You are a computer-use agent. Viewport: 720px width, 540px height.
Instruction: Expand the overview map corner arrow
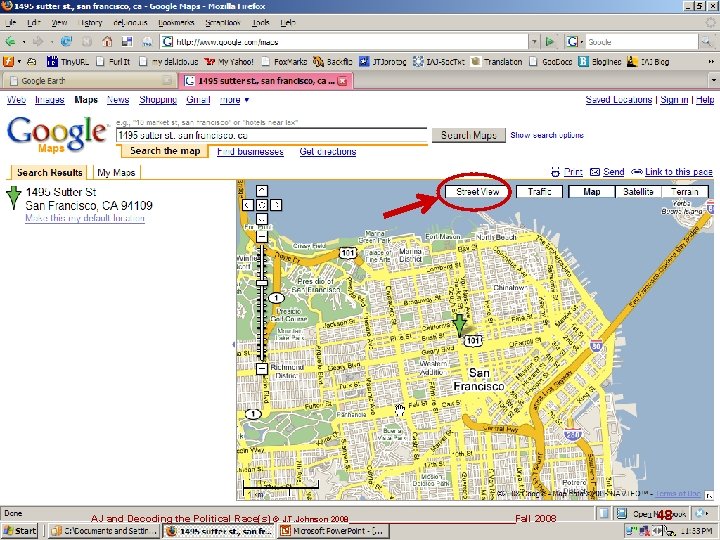click(710, 495)
